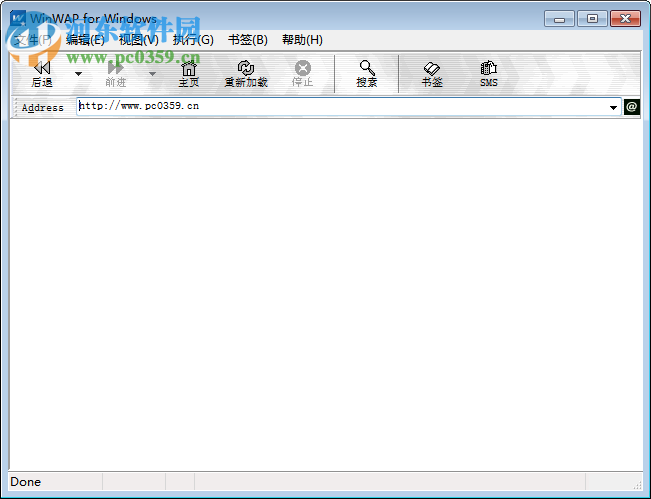Open the 视图(V) menu
Viewport: 651px width, 499px height.
point(139,40)
